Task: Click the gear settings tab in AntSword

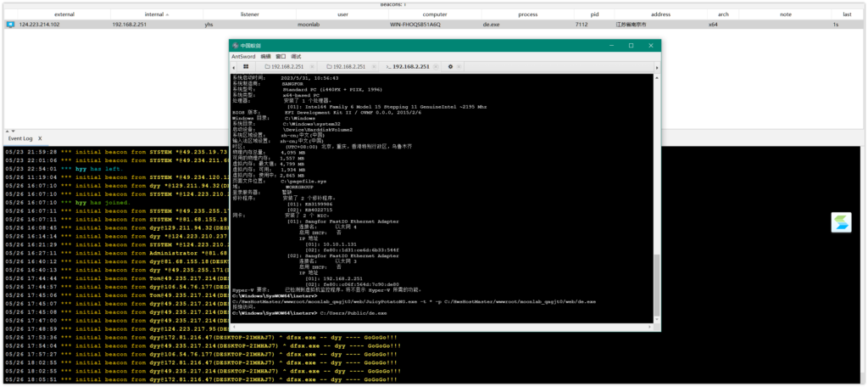Action: click(450, 66)
